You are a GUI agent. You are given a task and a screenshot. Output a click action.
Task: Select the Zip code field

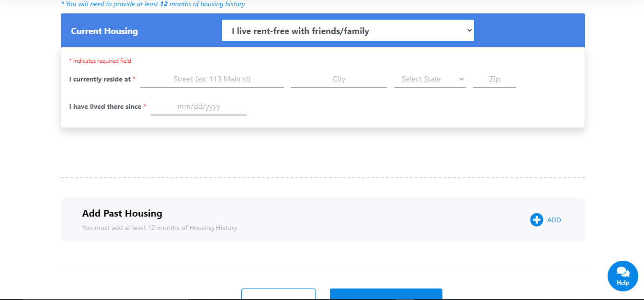(x=495, y=79)
